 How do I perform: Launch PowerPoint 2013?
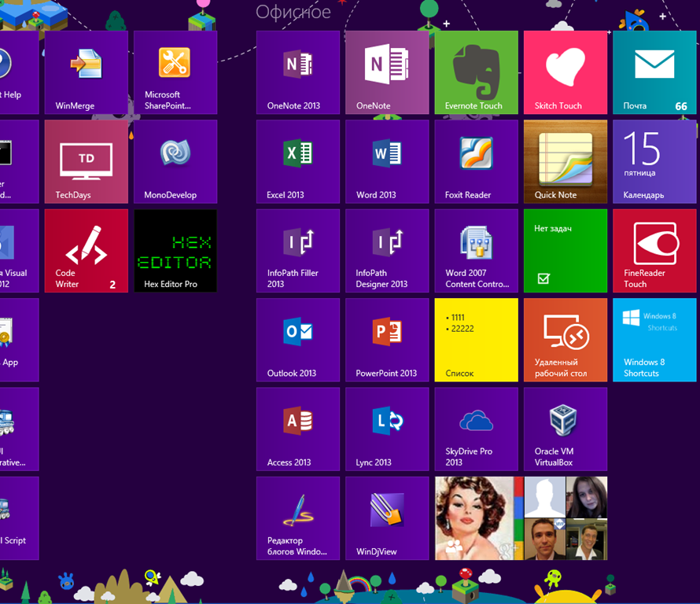pos(387,341)
